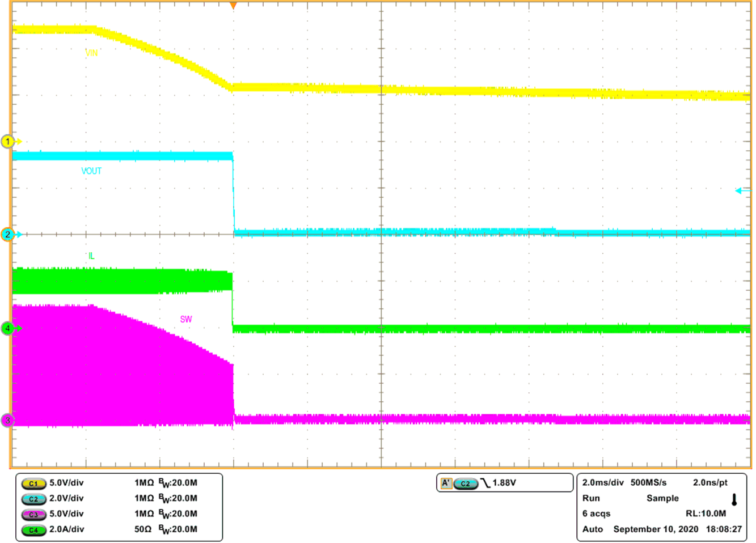Click channel 4 ground reference marker
This screenshot has height=543, width=756.
[x=8, y=329]
